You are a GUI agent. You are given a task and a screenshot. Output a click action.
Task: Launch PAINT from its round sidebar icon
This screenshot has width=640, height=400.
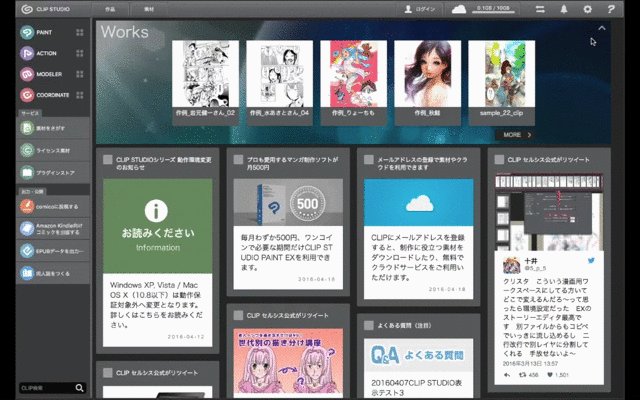[27, 32]
